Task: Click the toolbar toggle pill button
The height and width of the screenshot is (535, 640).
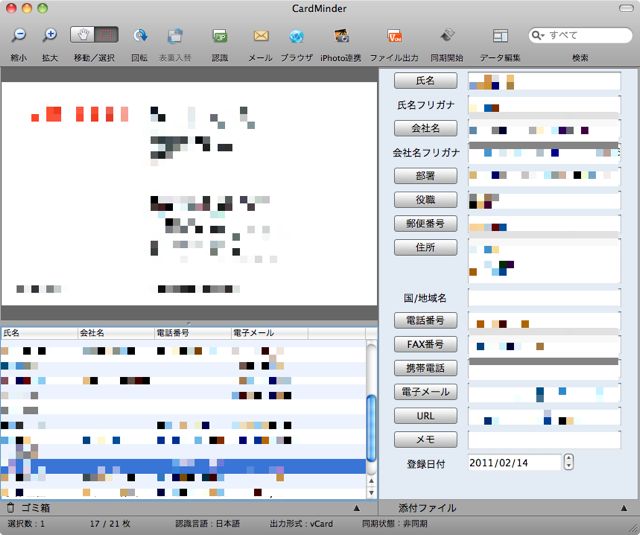Action: 626,8
